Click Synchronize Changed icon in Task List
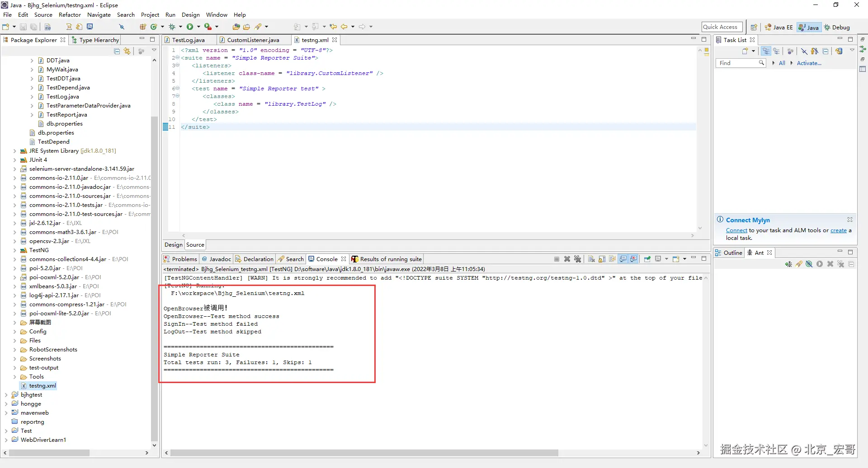Screen dimensions: 868x468 (x=839, y=51)
